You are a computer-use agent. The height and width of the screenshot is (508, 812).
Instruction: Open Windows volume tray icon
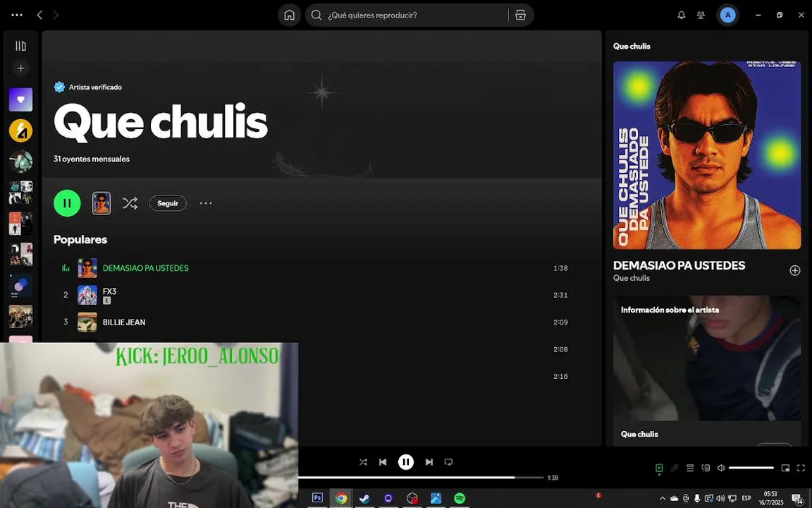click(x=720, y=499)
